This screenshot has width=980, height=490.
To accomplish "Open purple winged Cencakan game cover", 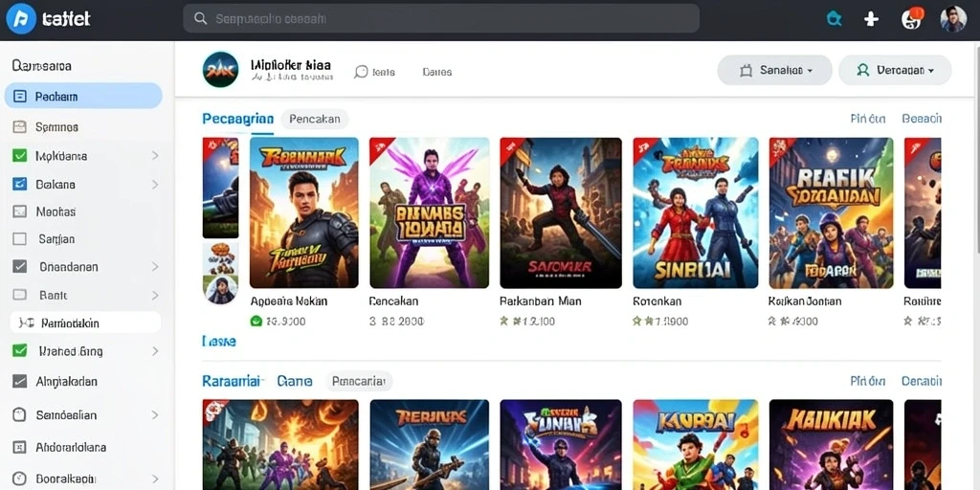I will 430,213.
